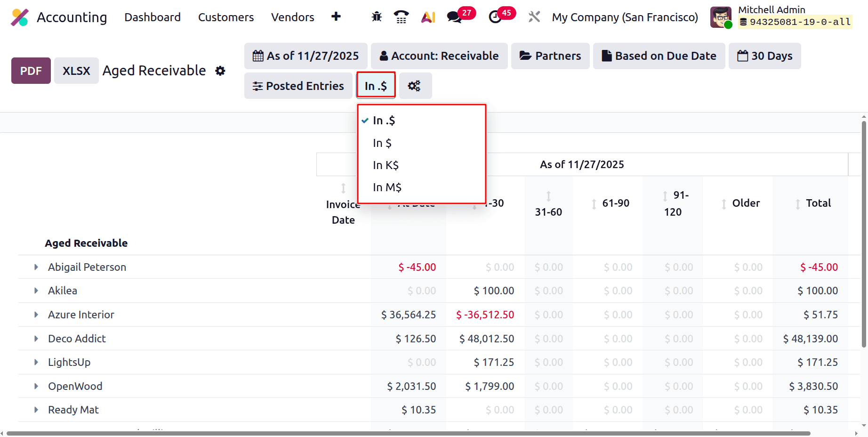Expand Azure Interior row

[36, 315]
